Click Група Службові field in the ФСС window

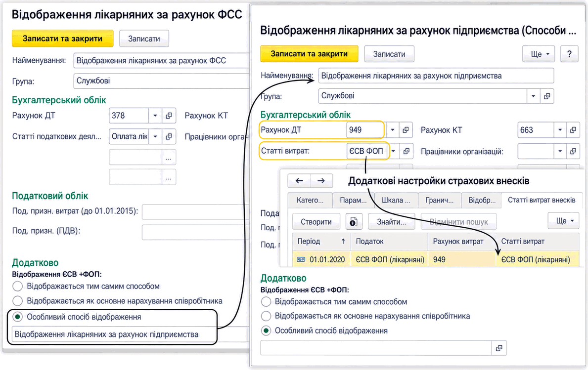[161, 81]
